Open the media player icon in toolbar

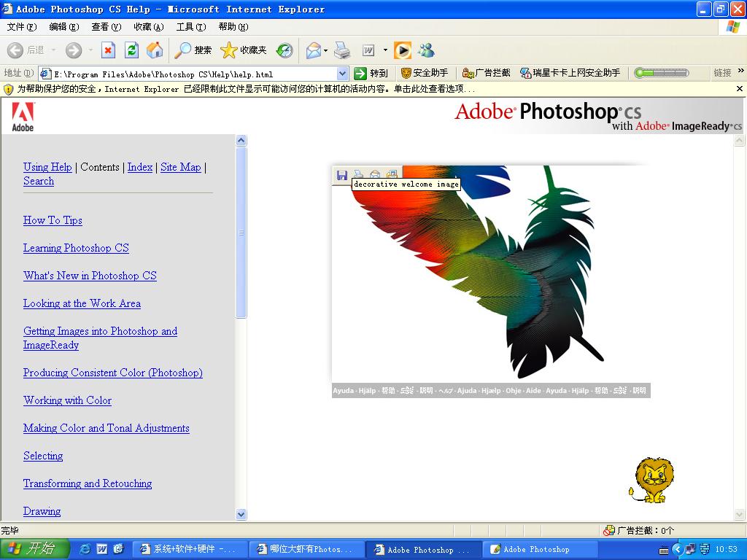(x=403, y=50)
